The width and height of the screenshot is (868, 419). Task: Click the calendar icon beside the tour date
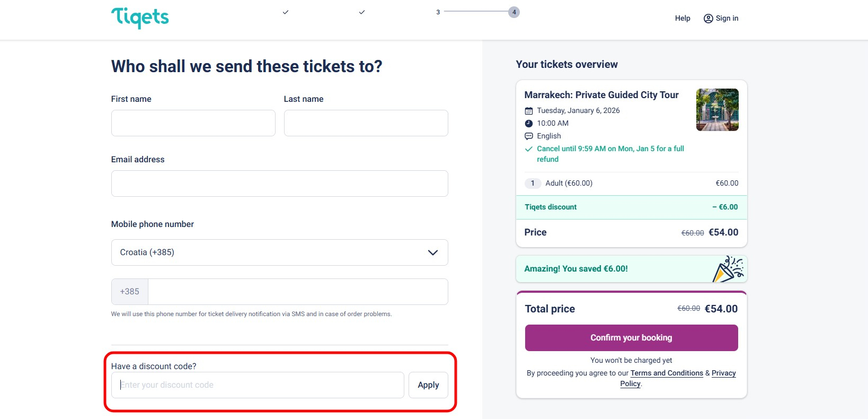pyautogui.click(x=528, y=110)
